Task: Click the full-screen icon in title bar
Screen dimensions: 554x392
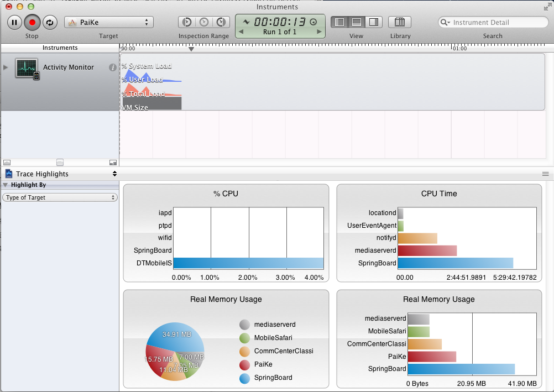Action: pos(547,7)
